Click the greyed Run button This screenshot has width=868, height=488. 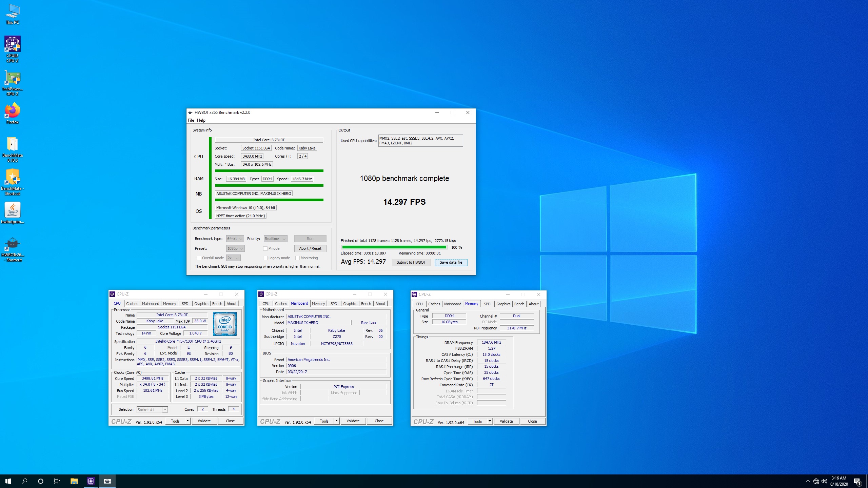tap(310, 239)
